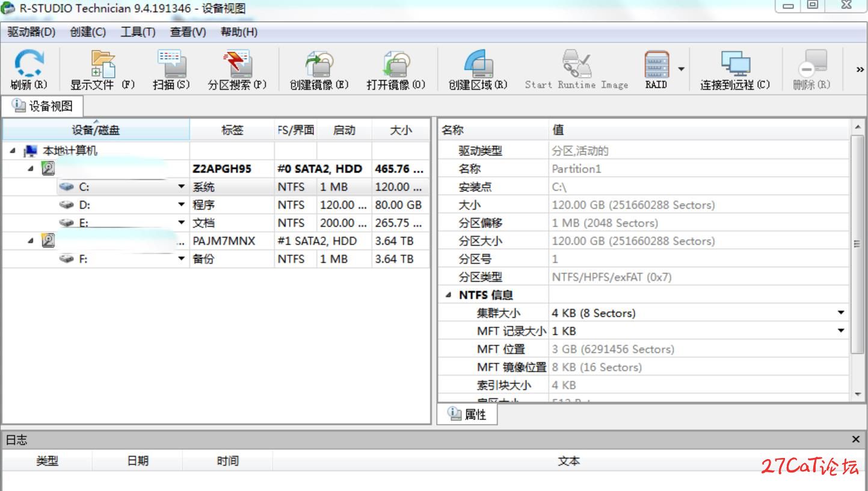
Task: Select the 属性 tab
Action: click(x=467, y=414)
